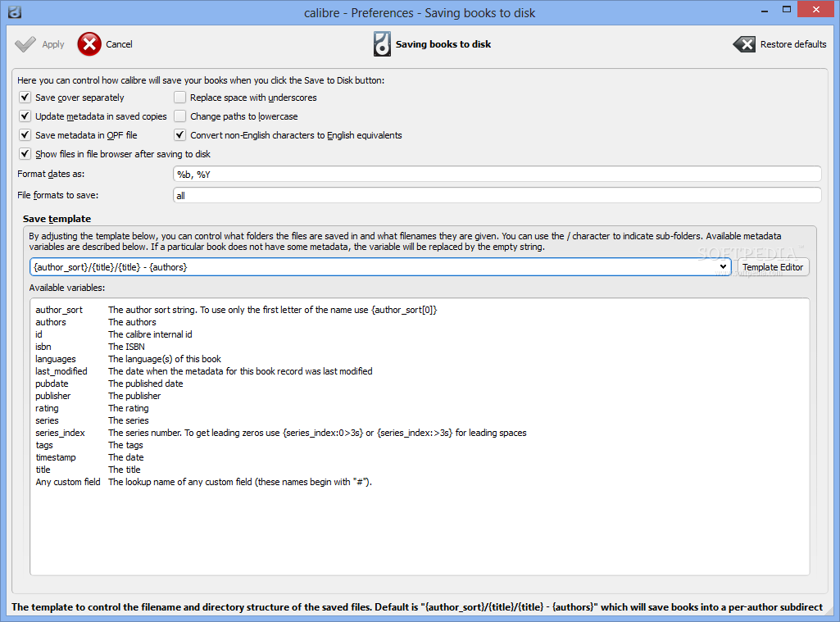Click the red Cancel X icon
This screenshot has width=840, height=622.
coord(89,44)
